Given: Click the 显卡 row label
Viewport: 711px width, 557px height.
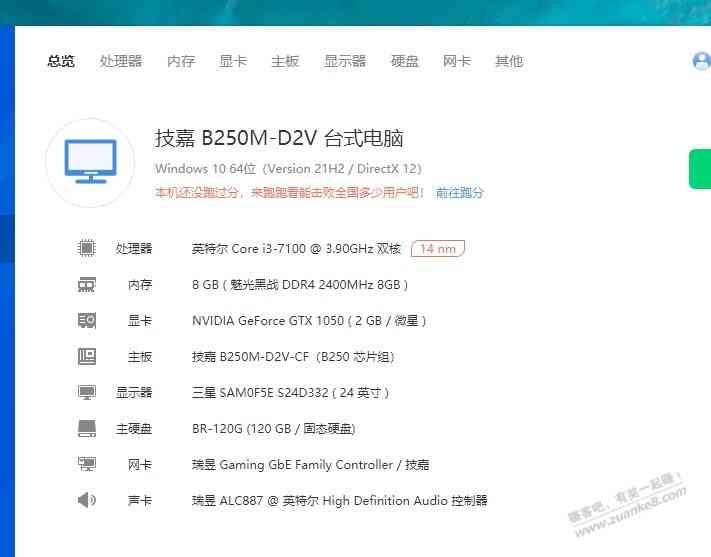Looking at the screenshot, I should pyautogui.click(x=140, y=321).
